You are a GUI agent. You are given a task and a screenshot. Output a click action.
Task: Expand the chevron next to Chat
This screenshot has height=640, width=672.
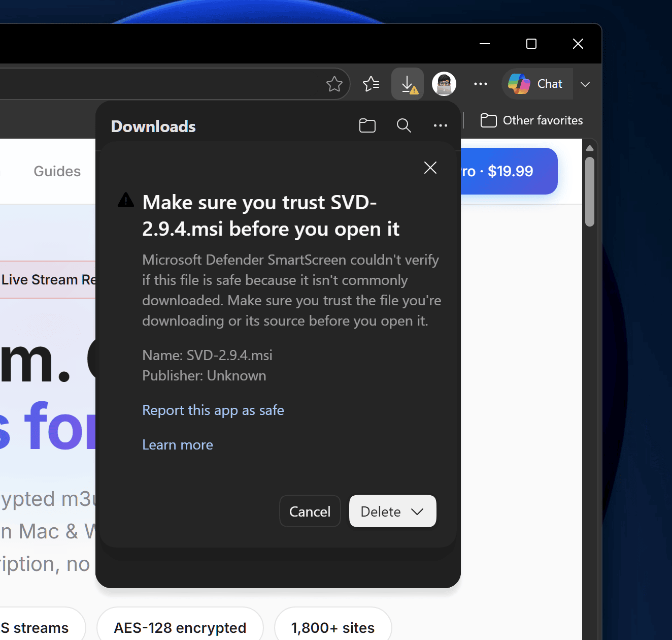click(x=585, y=84)
